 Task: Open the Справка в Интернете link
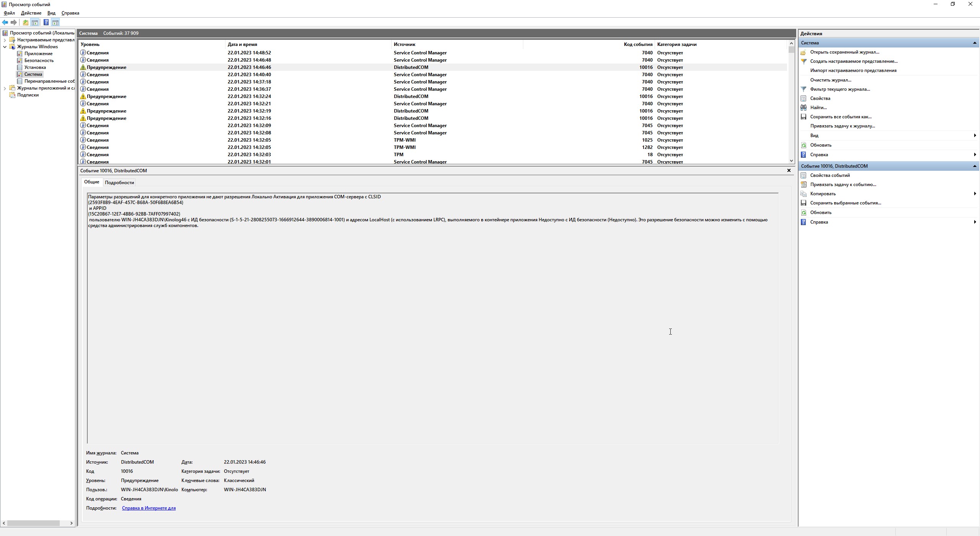tap(149, 508)
